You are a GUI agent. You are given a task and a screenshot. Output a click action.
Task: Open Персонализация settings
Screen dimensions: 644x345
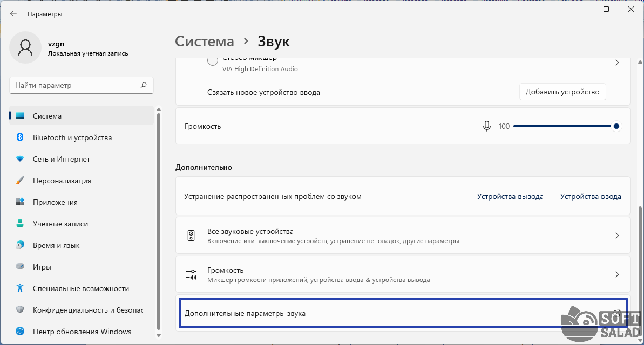coord(82,181)
